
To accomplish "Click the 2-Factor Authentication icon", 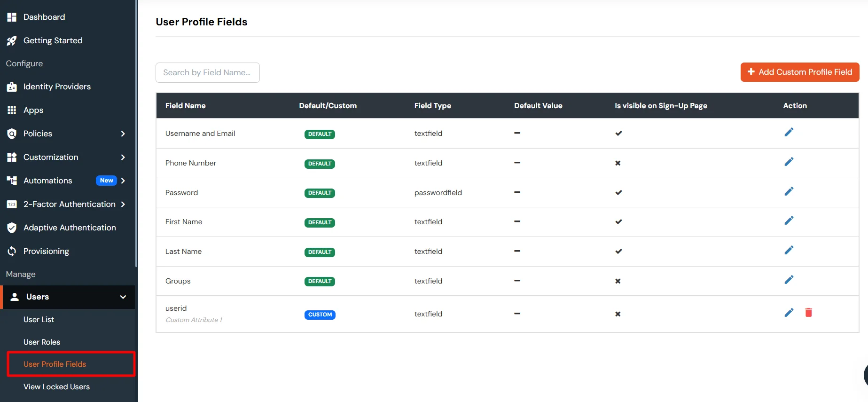I will coord(12,204).
